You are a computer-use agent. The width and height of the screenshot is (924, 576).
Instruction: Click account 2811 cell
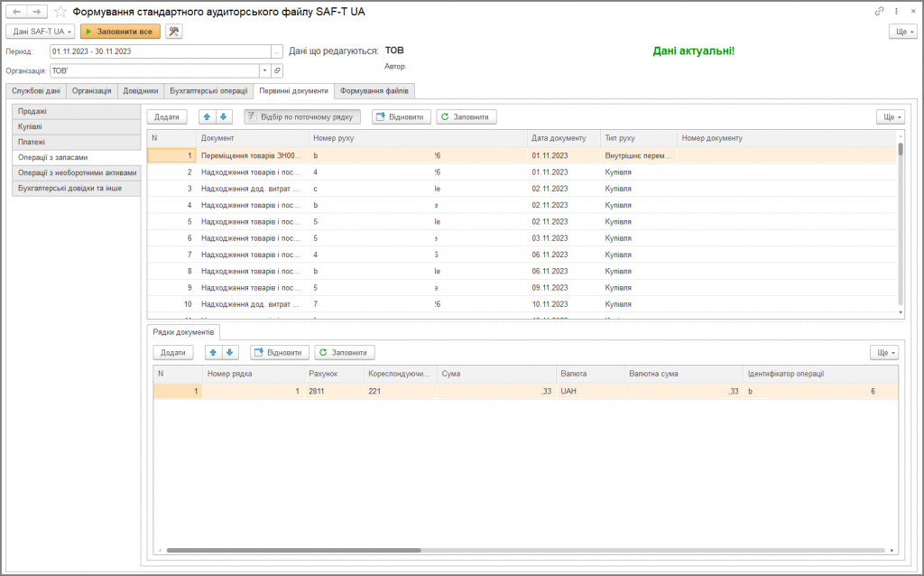(334, 391)
